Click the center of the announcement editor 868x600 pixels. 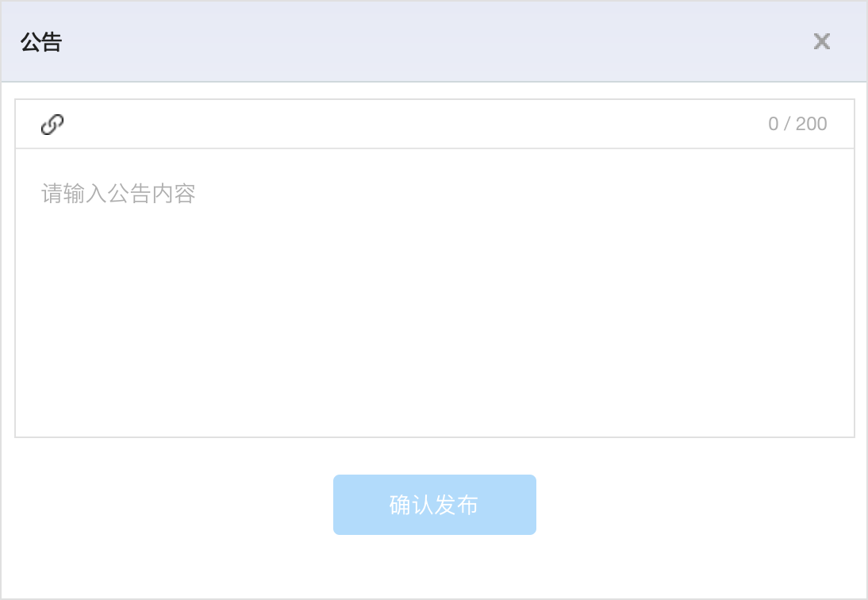tap(435, 293)
